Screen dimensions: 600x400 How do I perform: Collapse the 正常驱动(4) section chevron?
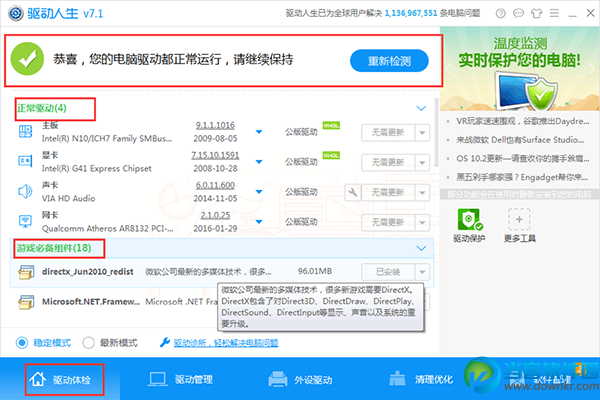(421, 108)
